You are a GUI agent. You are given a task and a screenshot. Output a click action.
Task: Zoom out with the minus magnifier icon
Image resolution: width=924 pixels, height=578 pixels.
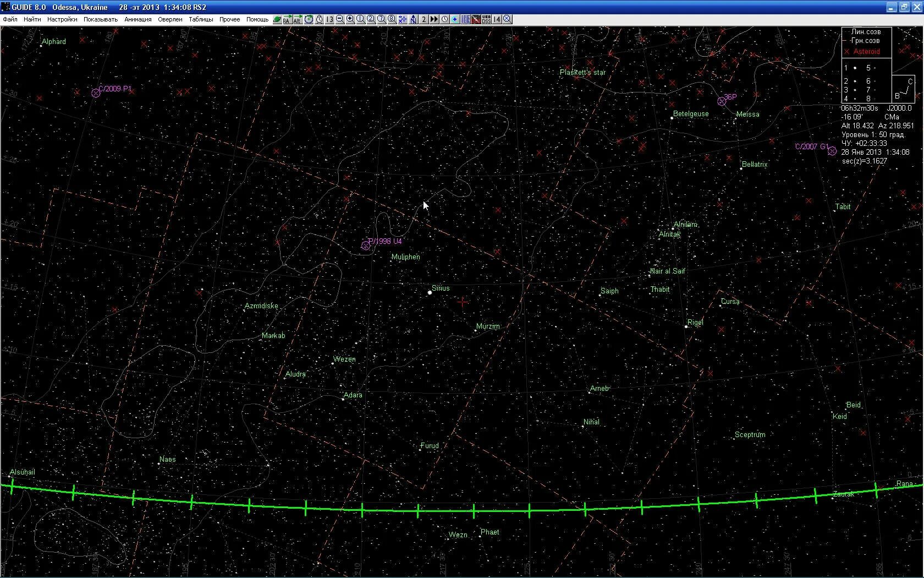340,19
